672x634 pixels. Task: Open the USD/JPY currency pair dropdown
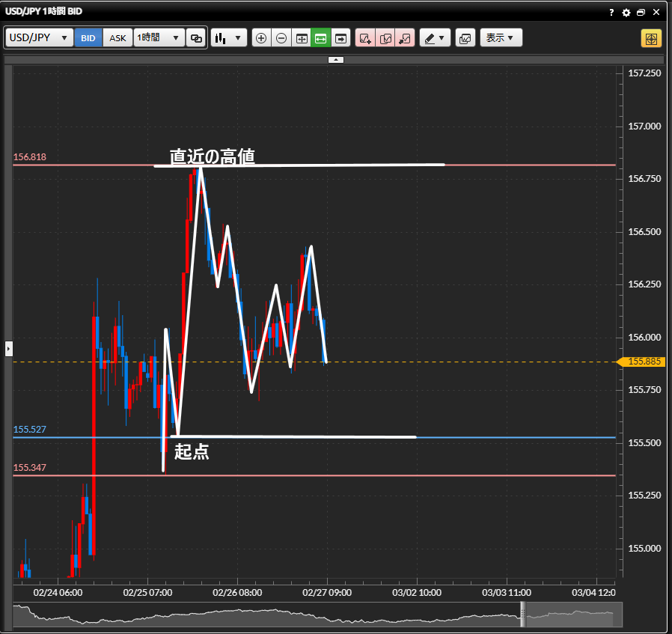(40, 38)
